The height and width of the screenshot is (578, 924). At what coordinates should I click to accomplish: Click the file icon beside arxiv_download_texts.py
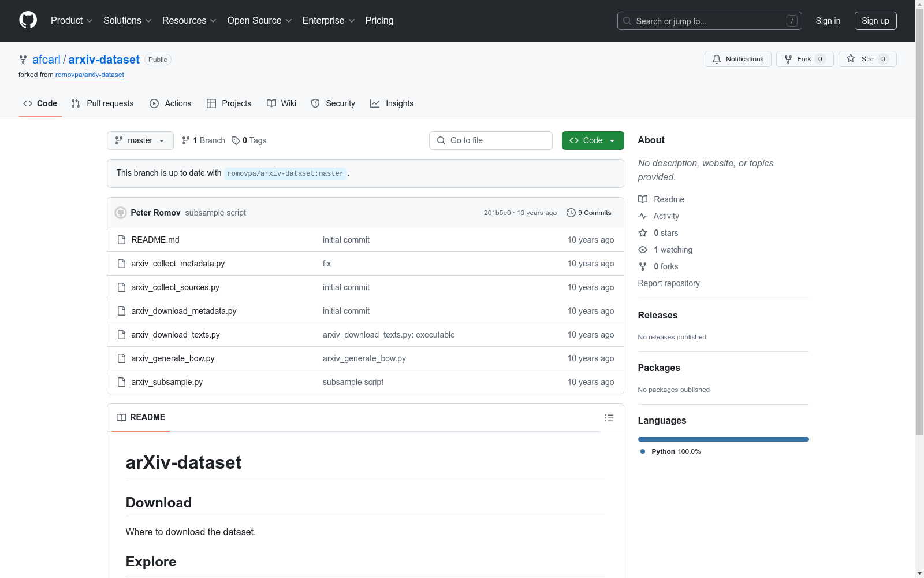[x=121, y=335]
